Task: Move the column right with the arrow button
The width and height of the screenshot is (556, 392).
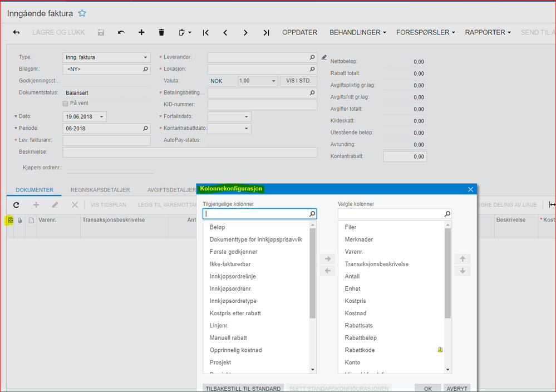Action: click(x=327, y=259)
